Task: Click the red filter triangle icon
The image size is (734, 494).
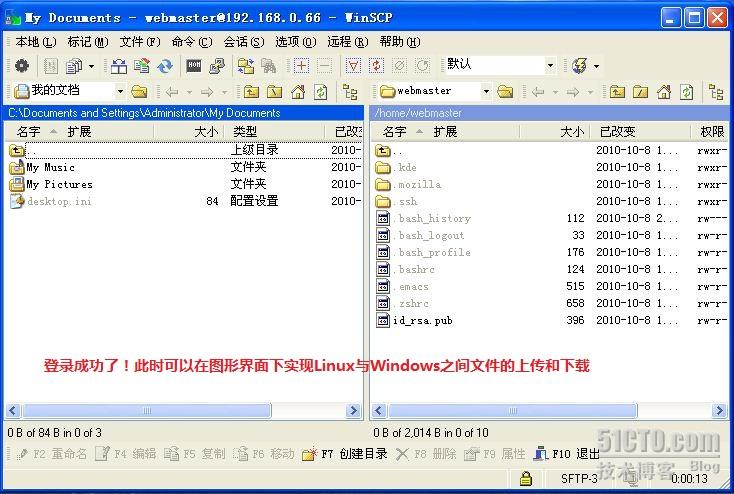Action: [353, 66]
